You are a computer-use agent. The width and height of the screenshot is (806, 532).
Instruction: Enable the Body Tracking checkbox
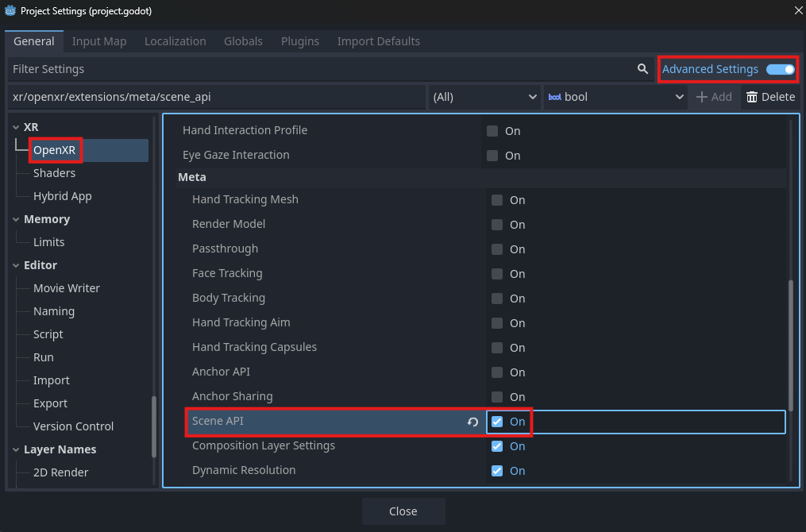coord(496,299)
